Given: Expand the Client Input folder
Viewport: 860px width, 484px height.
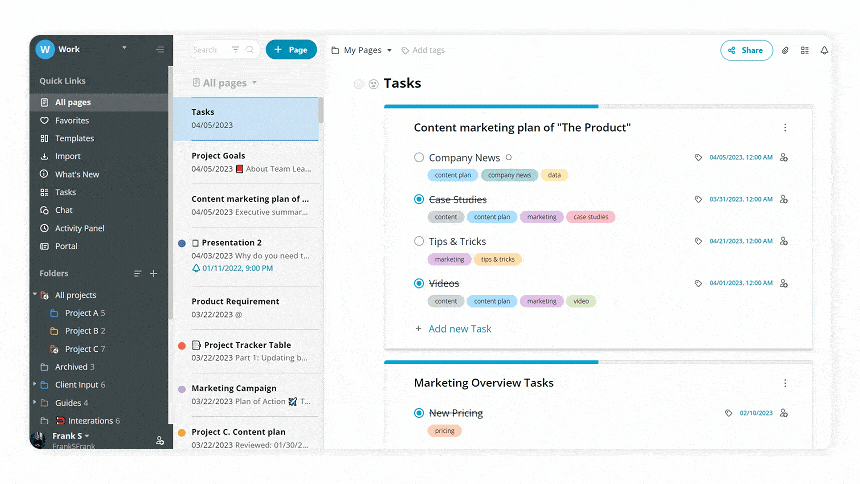Looking at the screenshot, I should click(x=35, y=384).
